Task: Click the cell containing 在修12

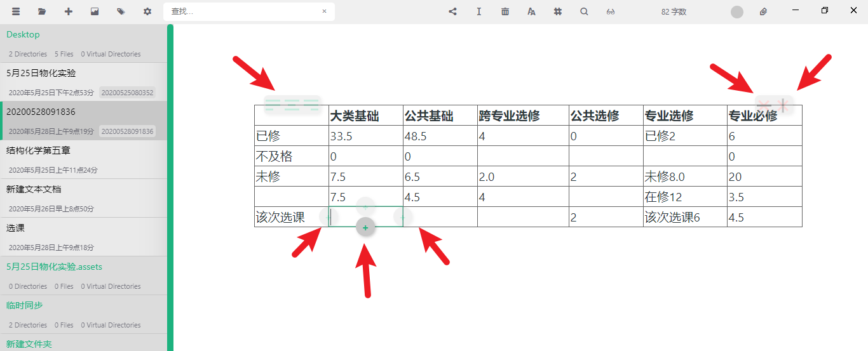Action: (x=686, y=197)
